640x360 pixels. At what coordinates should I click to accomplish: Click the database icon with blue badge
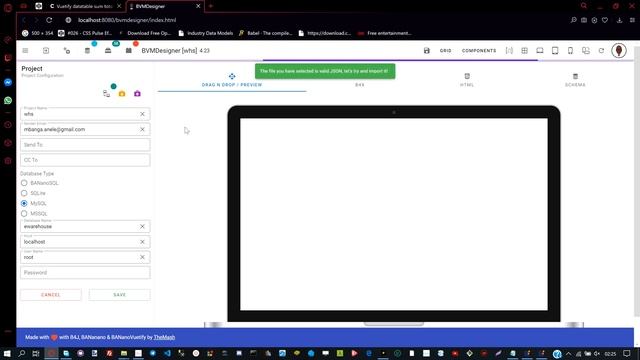click(87, 51)
